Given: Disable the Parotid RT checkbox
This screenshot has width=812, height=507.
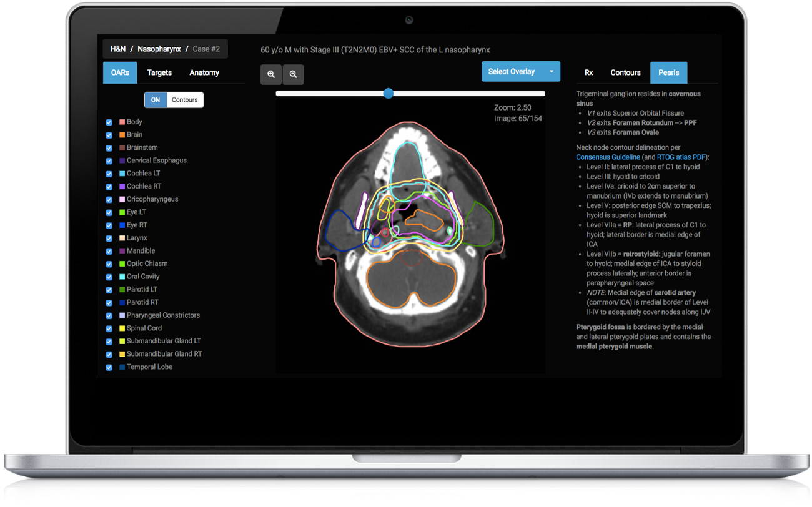Looking at the screenshot, I should [109, 302].
